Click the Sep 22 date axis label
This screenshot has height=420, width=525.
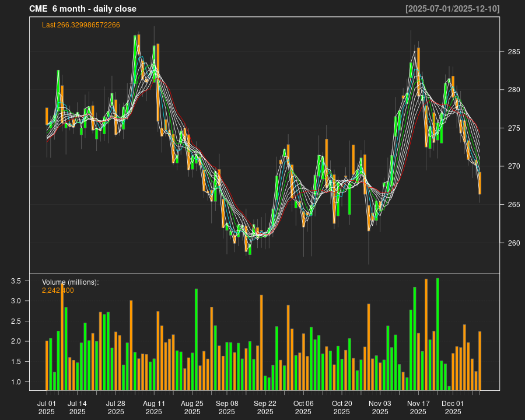click(267, 403)
